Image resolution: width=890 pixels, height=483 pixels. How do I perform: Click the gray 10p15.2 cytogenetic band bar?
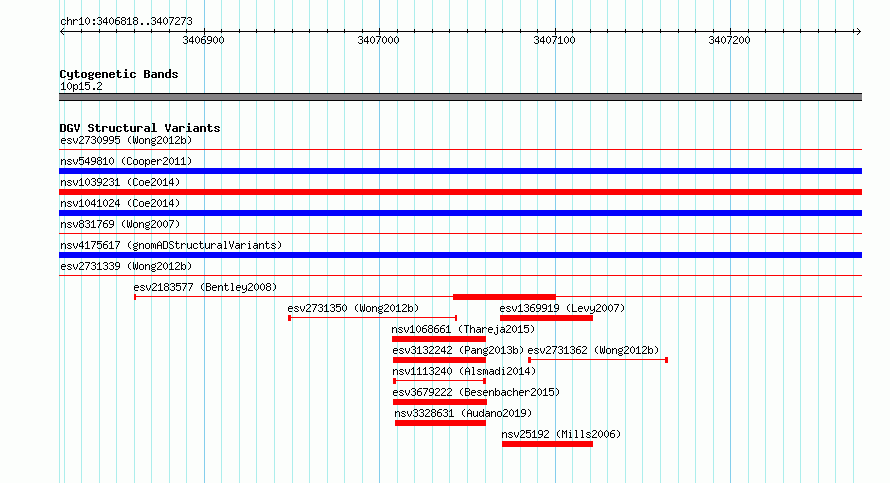(x=460, y=97)
